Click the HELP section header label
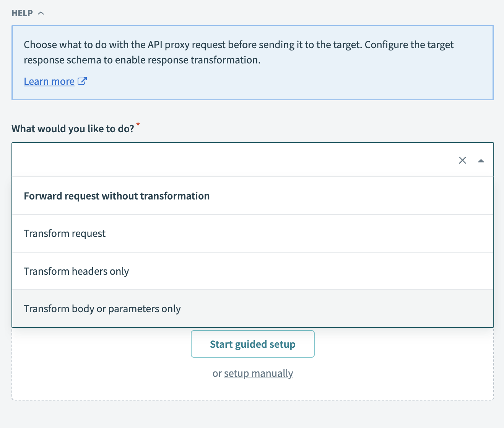504x428 pixels. pyautogui.click(x=21, y=13)
